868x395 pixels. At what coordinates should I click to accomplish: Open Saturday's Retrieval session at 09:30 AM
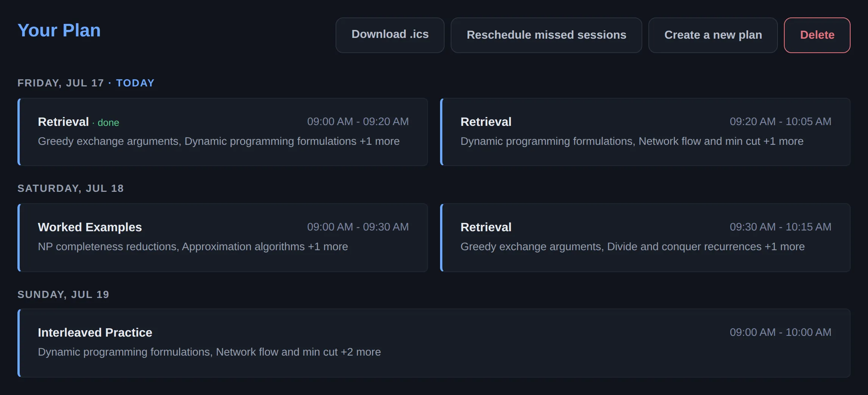click(645, 237)
